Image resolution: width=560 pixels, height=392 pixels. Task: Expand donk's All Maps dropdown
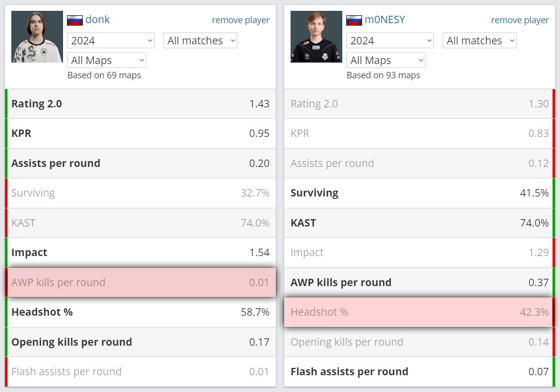pos(107,61)
